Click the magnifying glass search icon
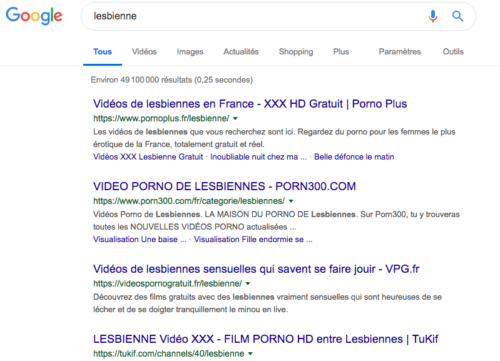Viewport: 500px width, 361px height. coord(457,16)
